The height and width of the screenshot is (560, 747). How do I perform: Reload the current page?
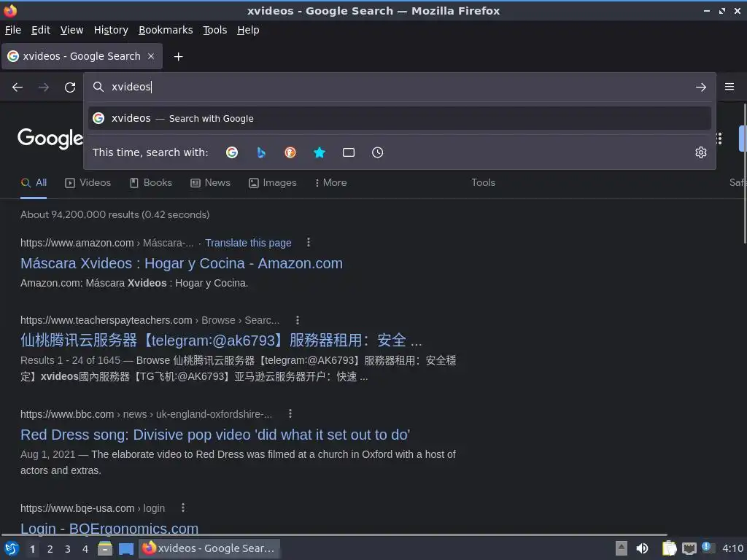(70, 87)
